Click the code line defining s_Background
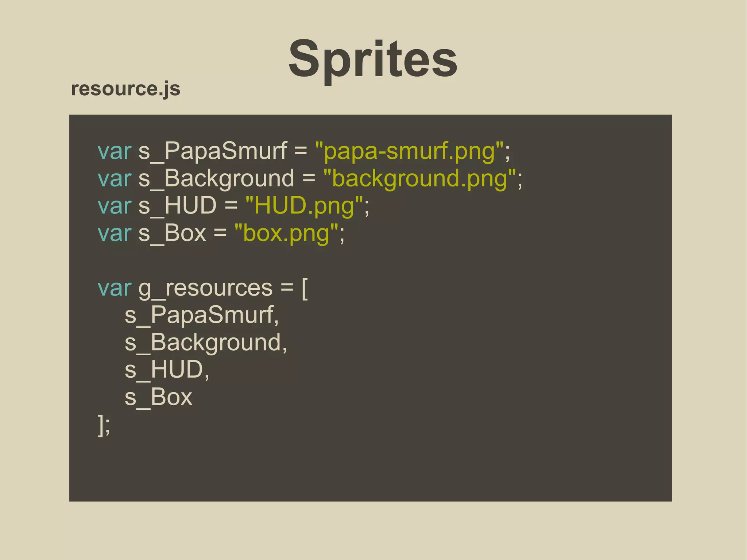Viewport: 747px width, 560px height. click(x=310, y=179)
